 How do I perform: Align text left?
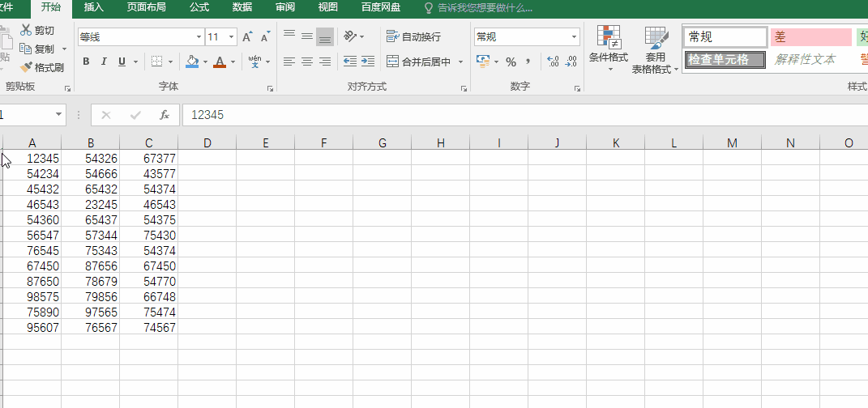(x=289, y=62)
